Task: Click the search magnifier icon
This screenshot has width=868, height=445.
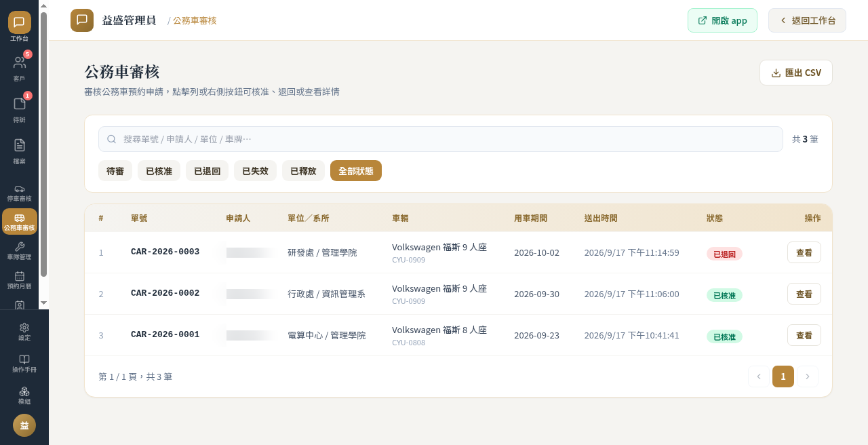Action: 112,139
